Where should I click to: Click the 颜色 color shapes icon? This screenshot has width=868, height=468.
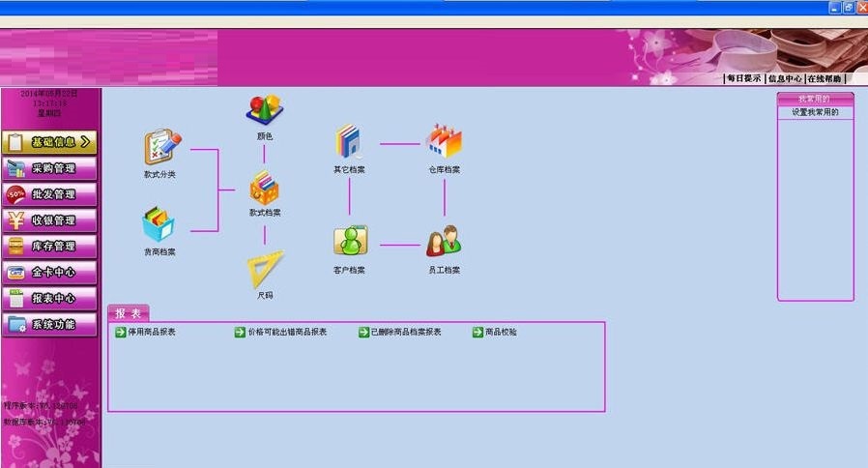coord(264,110)
